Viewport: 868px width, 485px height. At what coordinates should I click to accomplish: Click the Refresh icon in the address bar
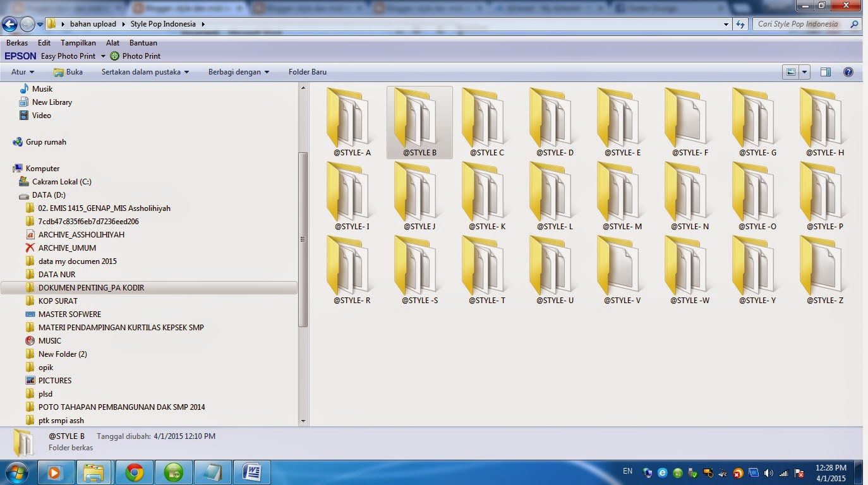tap(739, 23)
